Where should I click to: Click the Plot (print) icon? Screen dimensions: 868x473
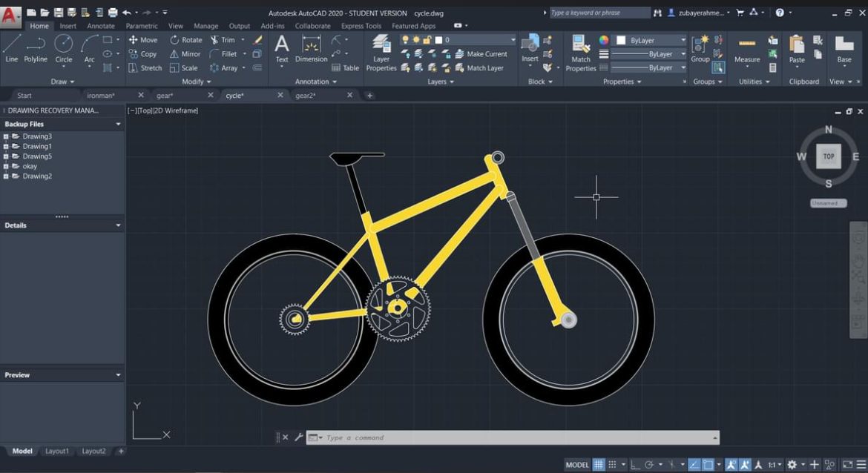[113, 12]
